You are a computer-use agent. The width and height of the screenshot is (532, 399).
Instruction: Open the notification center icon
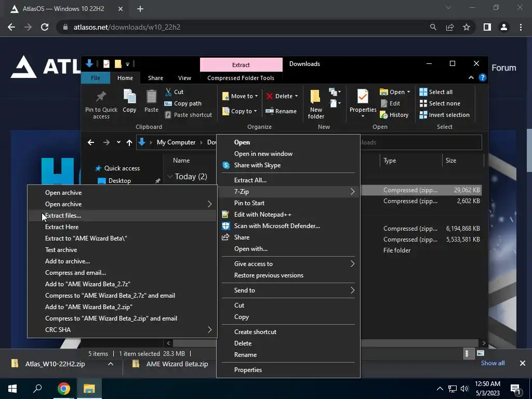pos(516,389)
